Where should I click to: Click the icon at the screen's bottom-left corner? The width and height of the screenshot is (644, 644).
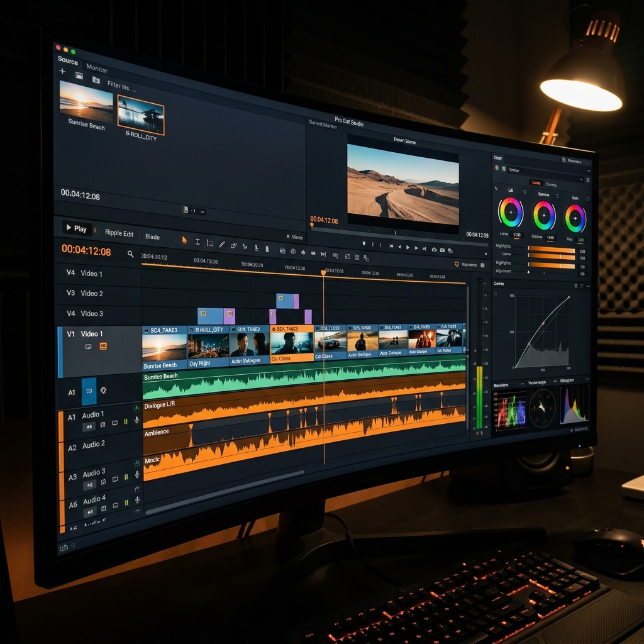tap(64, 548)
